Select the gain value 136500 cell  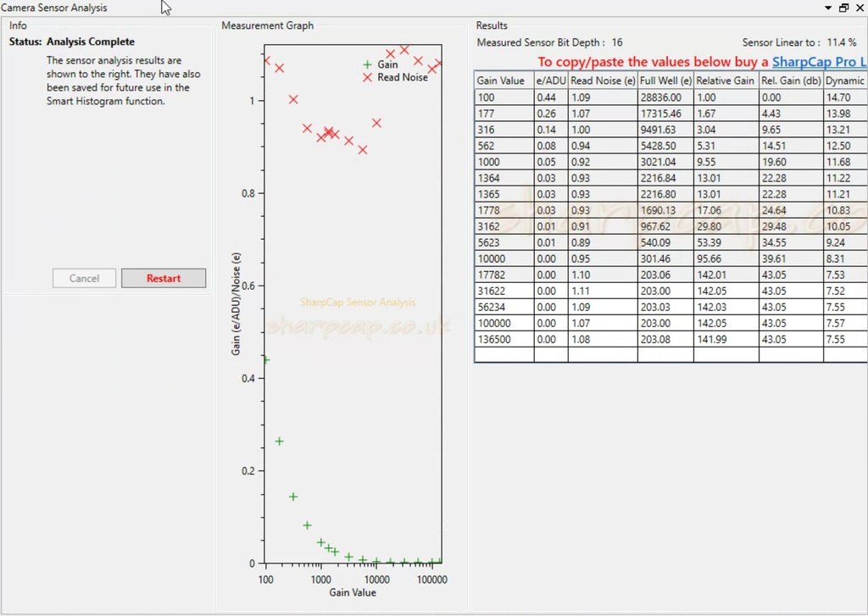(x=504, y=339)
